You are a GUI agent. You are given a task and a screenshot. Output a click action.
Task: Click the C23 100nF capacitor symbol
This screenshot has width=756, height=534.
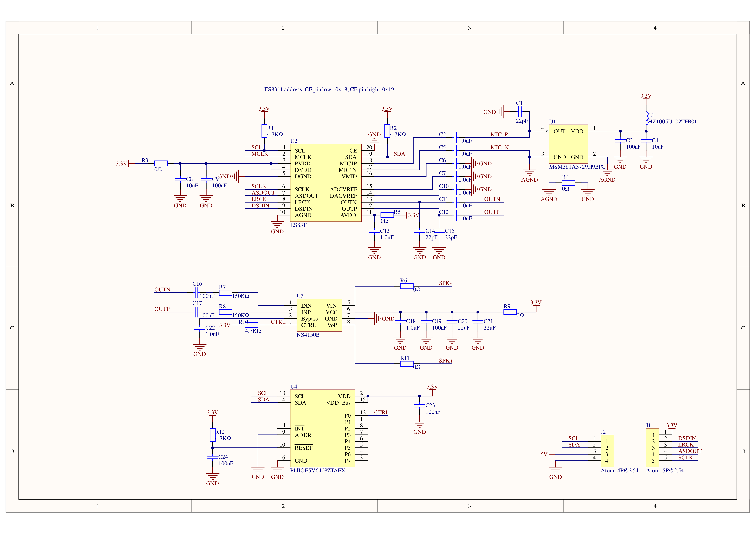[x=419, y=406]
